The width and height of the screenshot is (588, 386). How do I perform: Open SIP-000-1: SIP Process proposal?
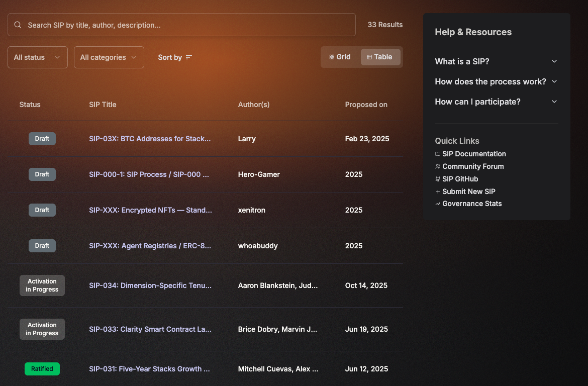pos(149,174)
